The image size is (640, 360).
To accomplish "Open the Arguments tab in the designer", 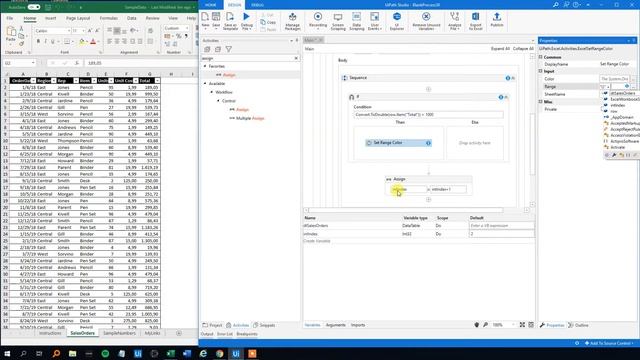I will 336,325.
